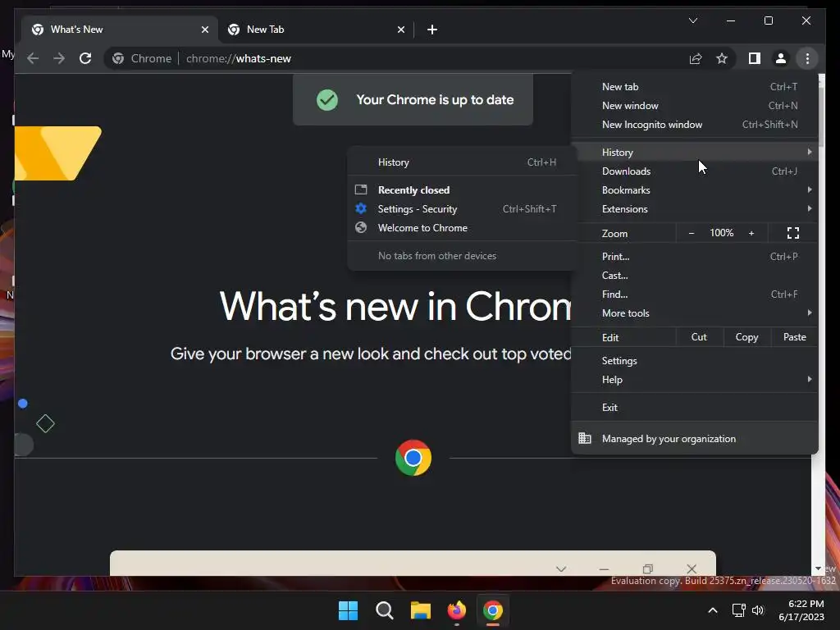This screenshot has width=840, height=630.
Task: Launch File Explorer from taskbar
Action: click(x=421, y=610)
